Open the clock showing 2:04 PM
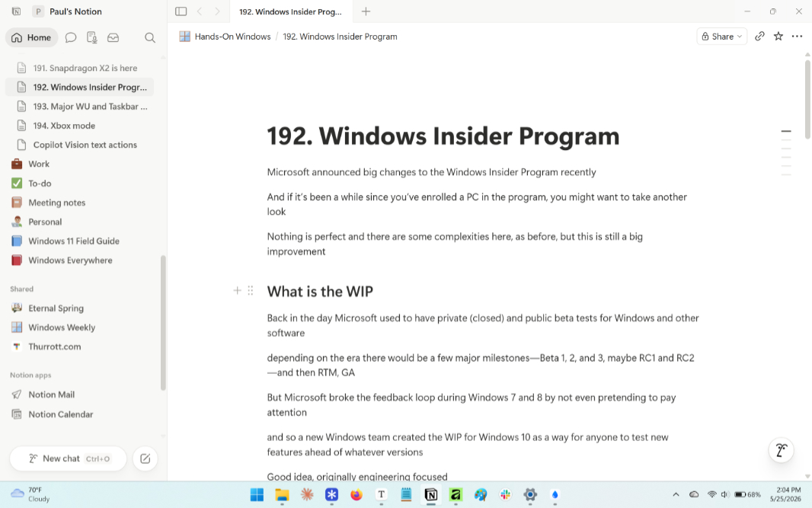Screen dimensions: 812x508 (785, 494)
